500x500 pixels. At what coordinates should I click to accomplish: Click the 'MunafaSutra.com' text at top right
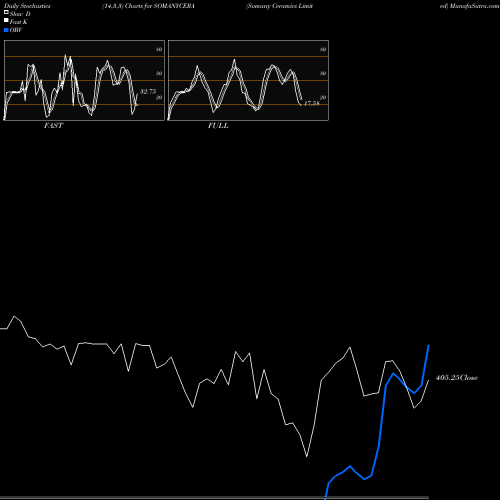click(474, 6)
